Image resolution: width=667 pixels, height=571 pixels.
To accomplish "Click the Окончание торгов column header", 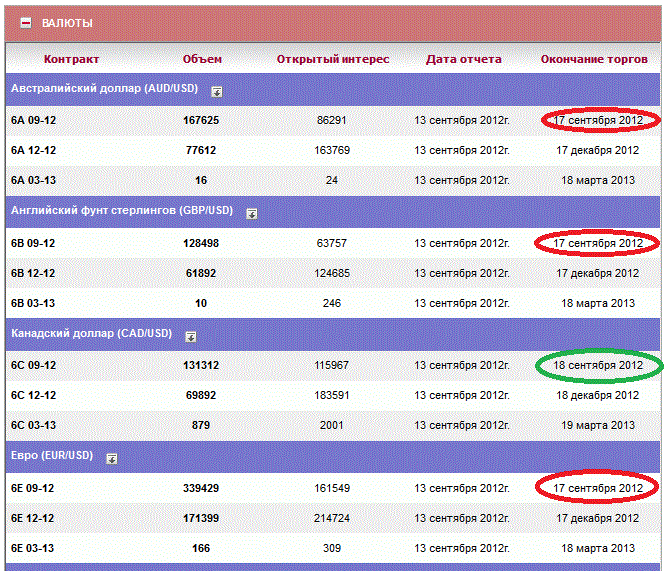I will [x=594, y=59].
